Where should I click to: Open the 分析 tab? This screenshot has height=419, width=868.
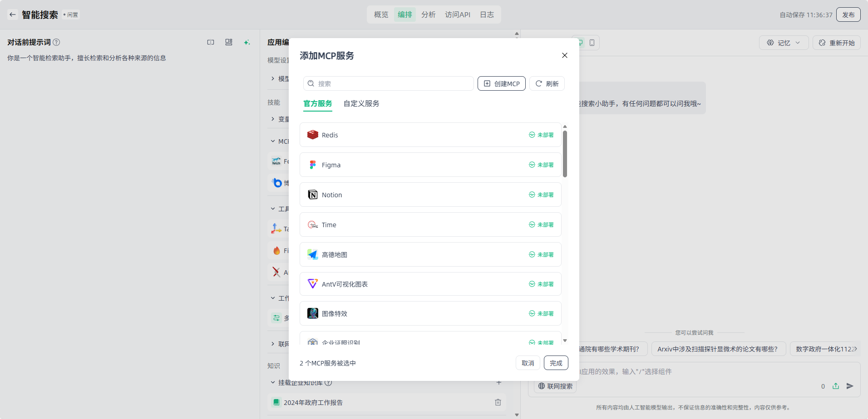pos(428,15)
